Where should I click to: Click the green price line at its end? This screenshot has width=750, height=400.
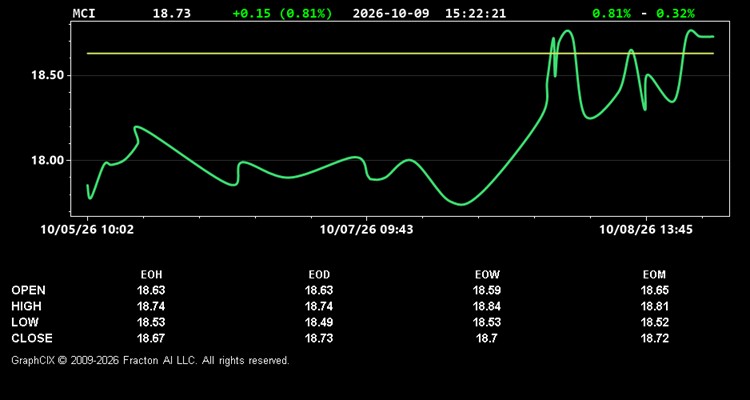pyautogui.click(x=713, y=36)
